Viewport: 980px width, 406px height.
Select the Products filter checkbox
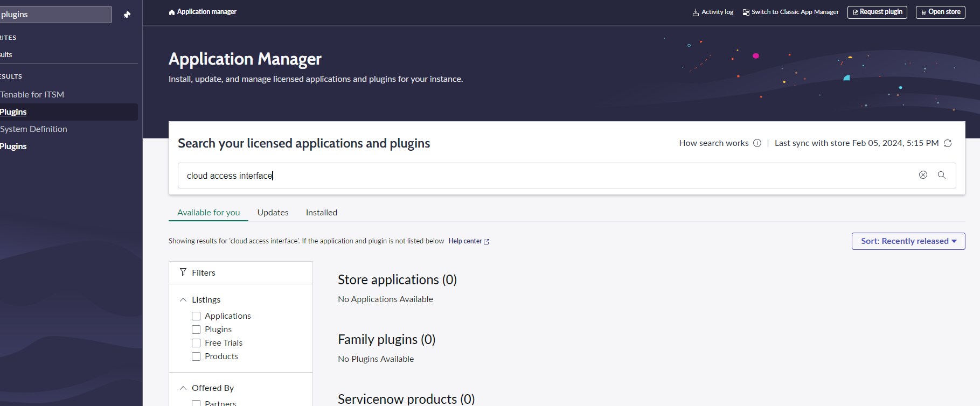(x=196, y=356)
